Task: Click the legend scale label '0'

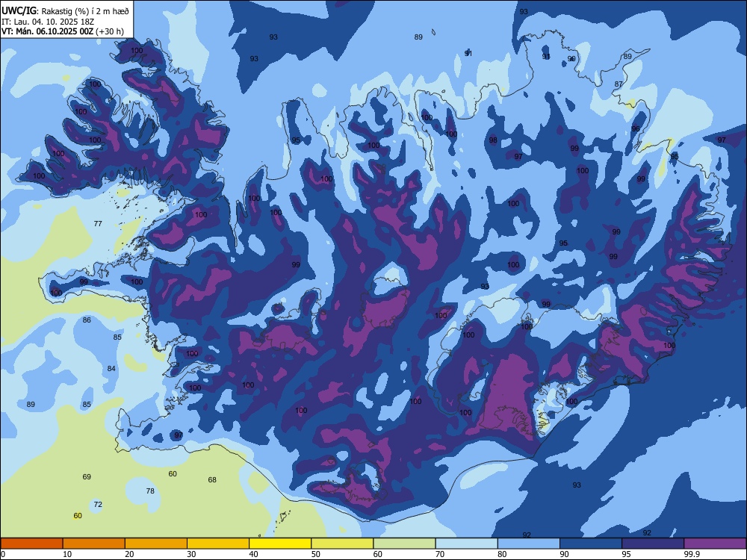Action: [3, 554]
